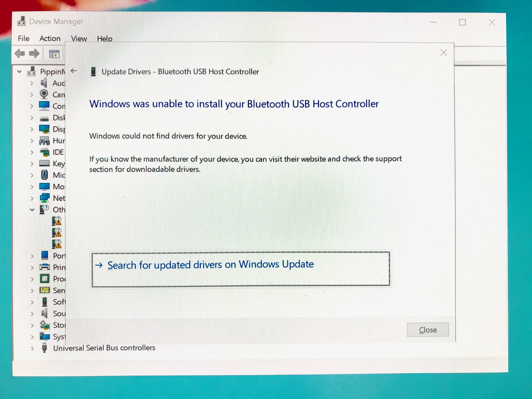Collapse the Other devices category
The image size is (532, 399).
coord(32,210)
